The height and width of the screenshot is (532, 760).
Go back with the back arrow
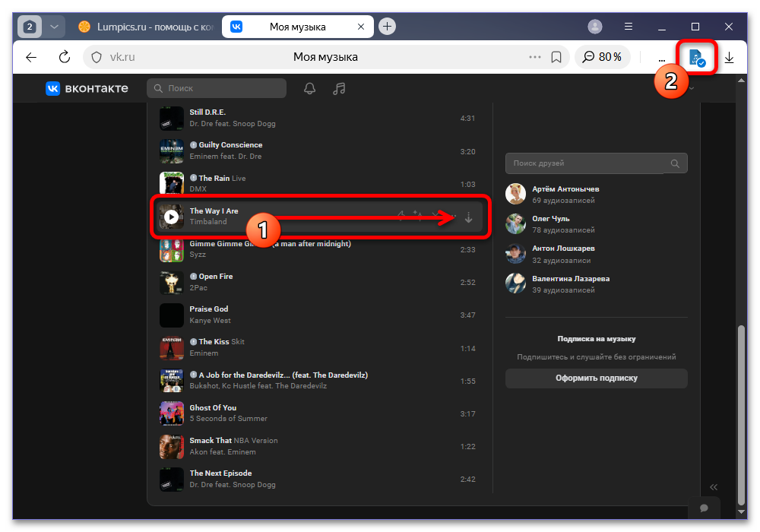pos(31,57)
